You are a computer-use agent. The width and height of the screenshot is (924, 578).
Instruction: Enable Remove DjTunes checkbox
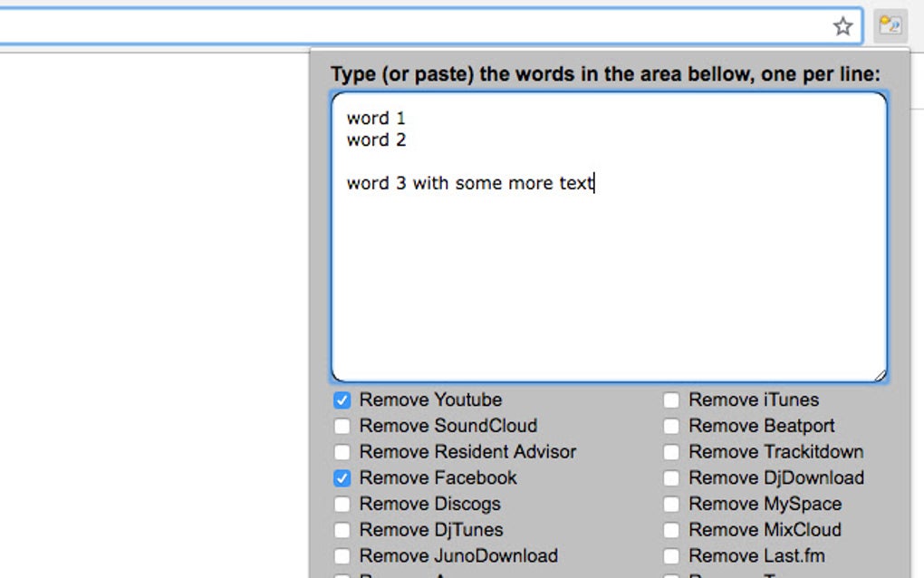[342, 530]
